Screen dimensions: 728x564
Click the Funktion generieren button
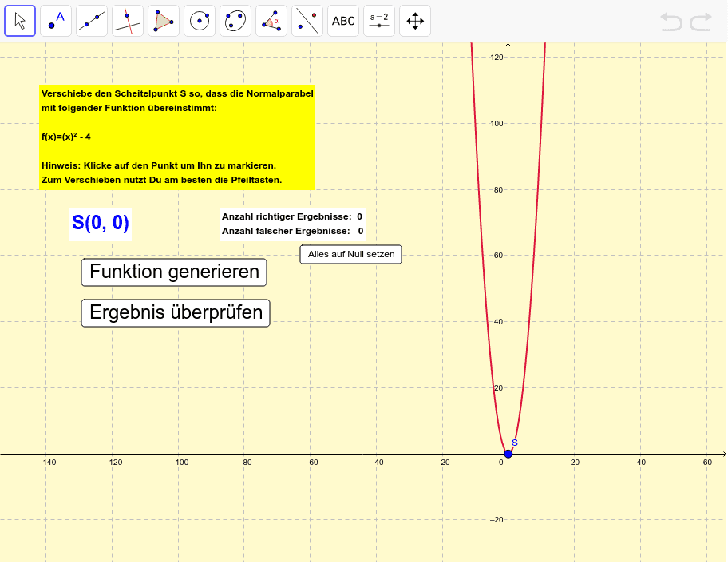174,272
